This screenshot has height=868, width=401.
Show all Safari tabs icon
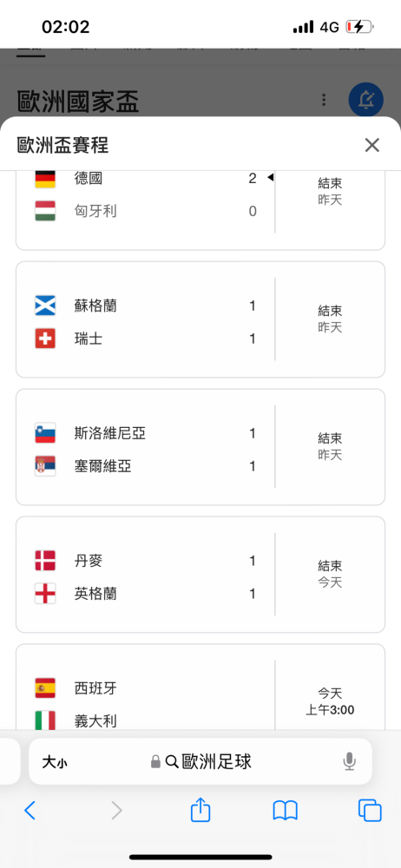(370, 811)
